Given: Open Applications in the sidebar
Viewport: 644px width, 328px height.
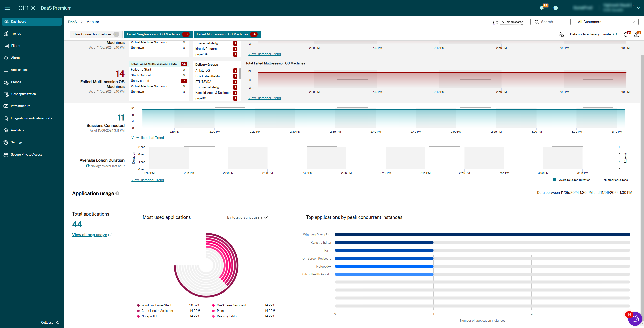Looking at the screenshot, I should (32, 70).
